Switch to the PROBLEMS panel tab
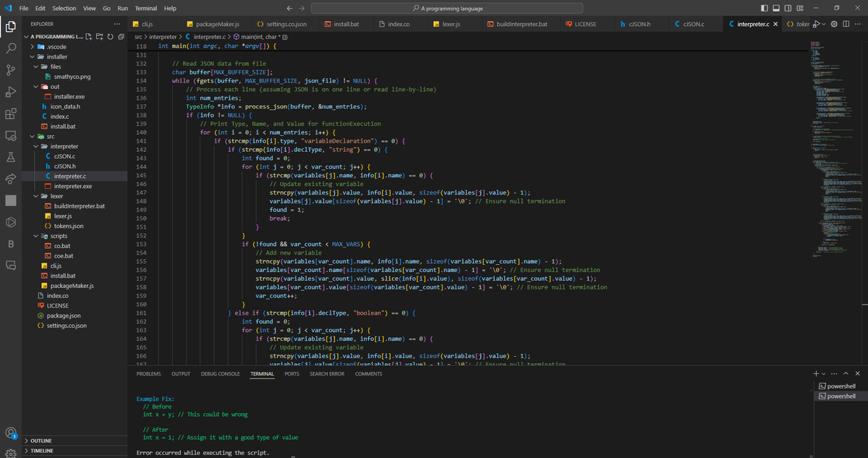 pyautogui.click(x=148, y=373)
